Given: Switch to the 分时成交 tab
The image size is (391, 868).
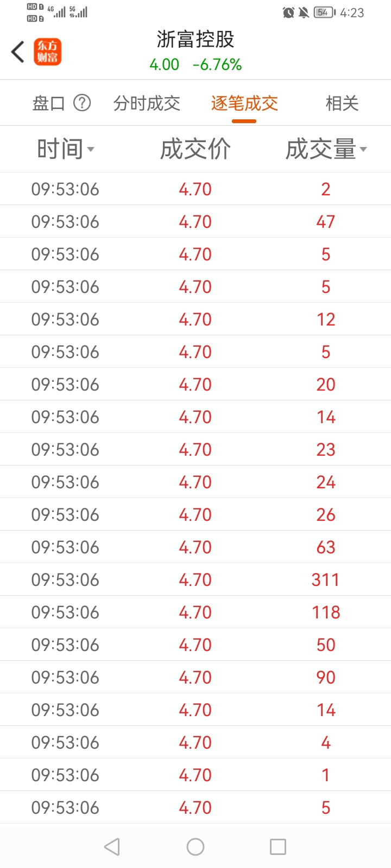Looking at the screenshot, I should (147, 103).
